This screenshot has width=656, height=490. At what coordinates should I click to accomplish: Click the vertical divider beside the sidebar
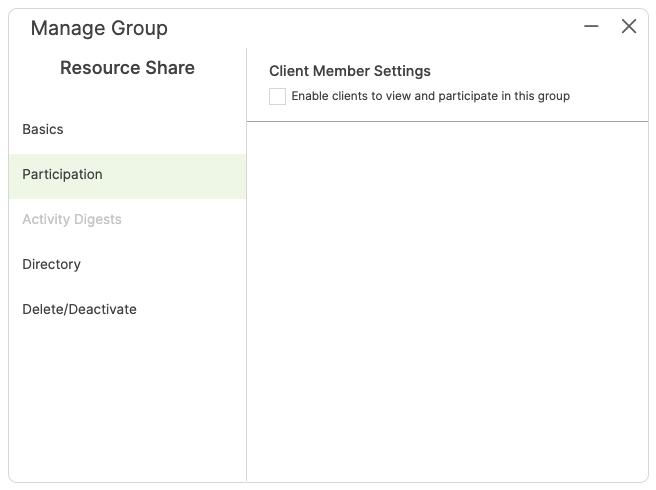click(246, 300)
